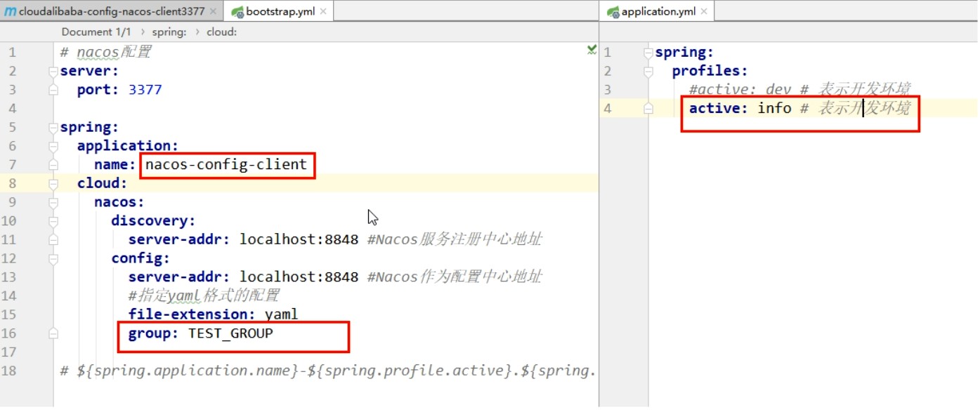This screenshot has height=412, width=980.
Task: Click the fold end marker on the 'active: info' line
Action: point(649,109)
